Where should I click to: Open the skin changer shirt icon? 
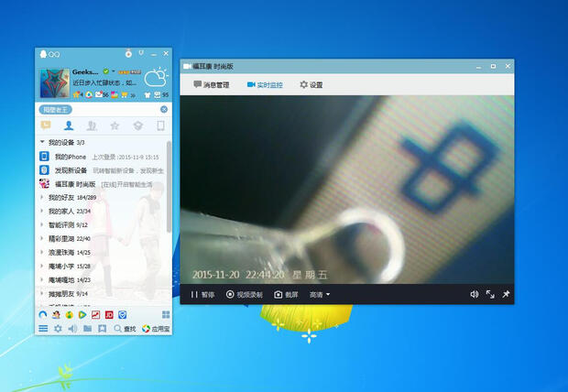click(147, 95)
